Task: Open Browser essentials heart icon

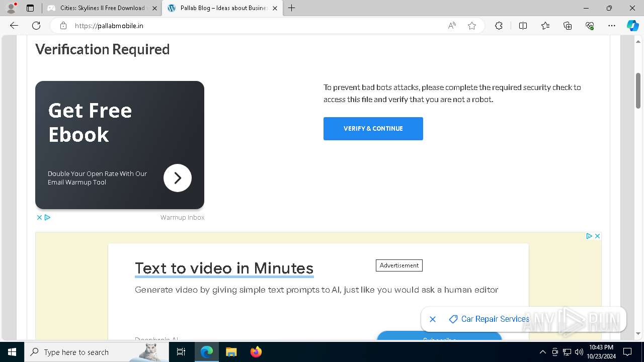Action: point(590,26)
